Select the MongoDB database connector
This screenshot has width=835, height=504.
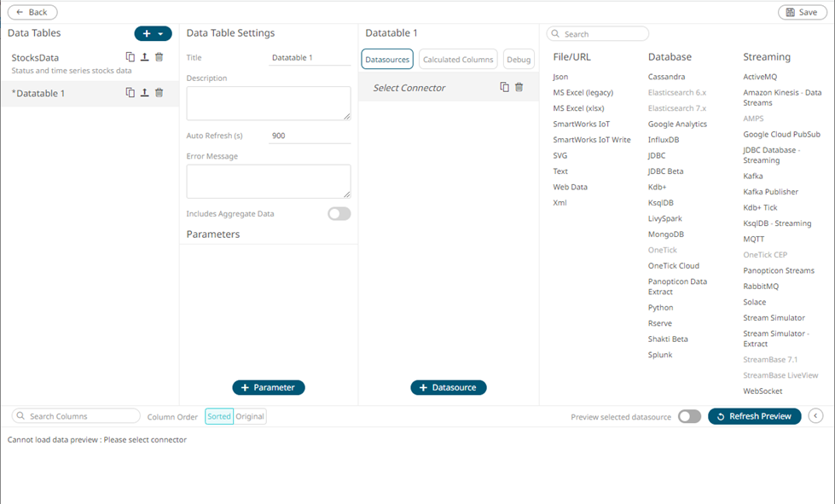(x=665, y=235)
